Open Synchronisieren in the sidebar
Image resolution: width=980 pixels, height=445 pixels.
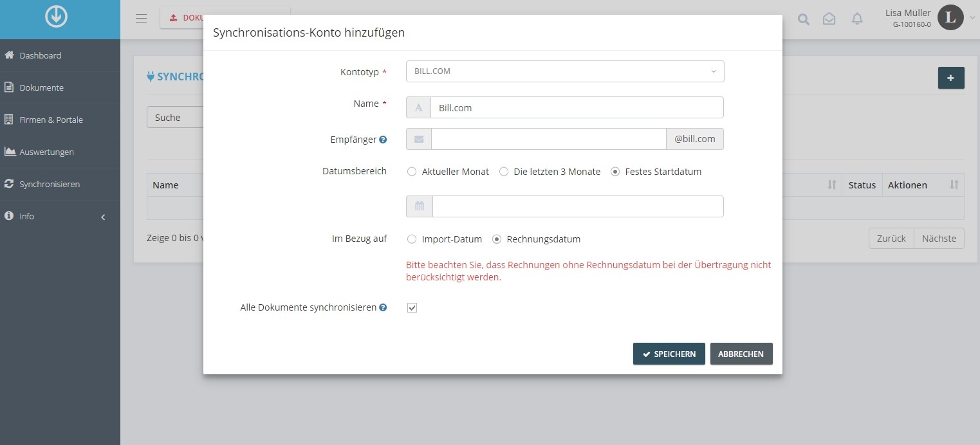(60, 184)
